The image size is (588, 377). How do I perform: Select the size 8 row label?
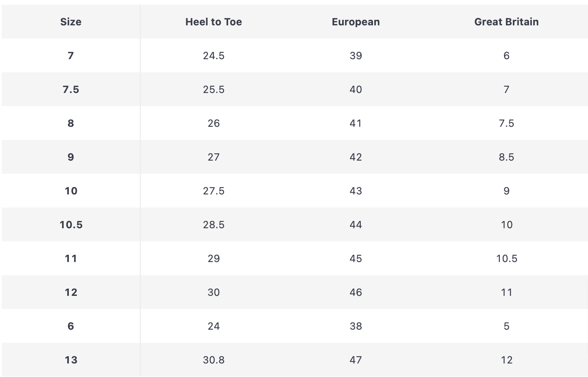[x=71, y=123]
